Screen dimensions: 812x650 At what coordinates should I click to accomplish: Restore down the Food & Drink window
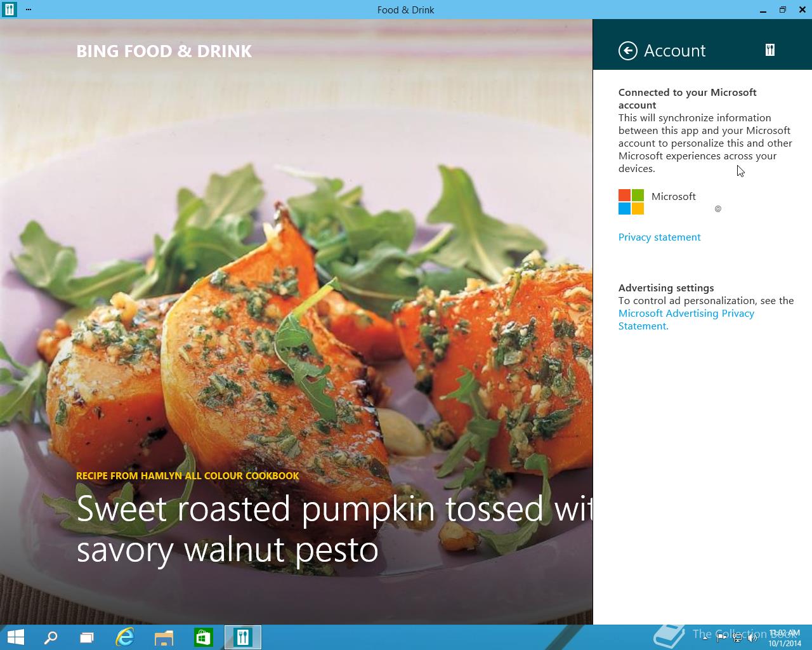point(782,10)
